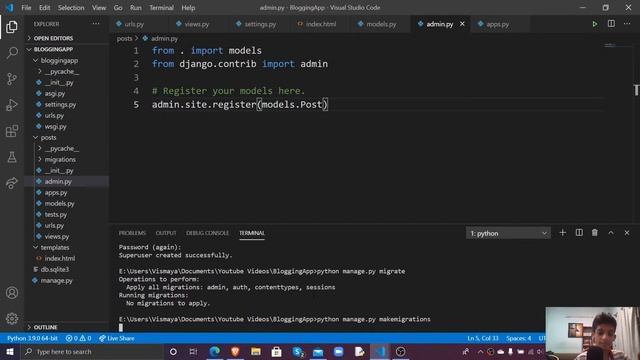The height and width of the screenshot is (360, 640).
Task: Open Explorer views and more actions ellipsis
Action: pos(96,24)
